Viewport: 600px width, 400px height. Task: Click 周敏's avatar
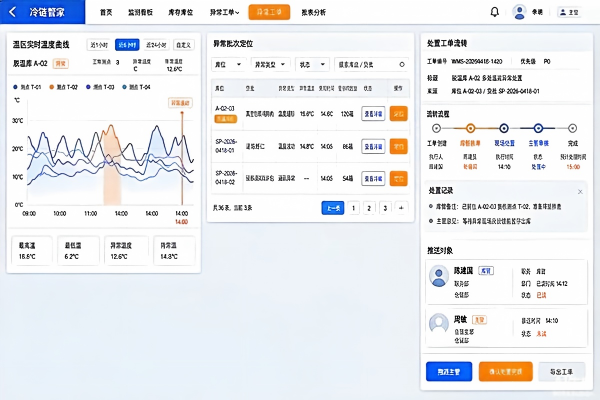click(439, 323)
